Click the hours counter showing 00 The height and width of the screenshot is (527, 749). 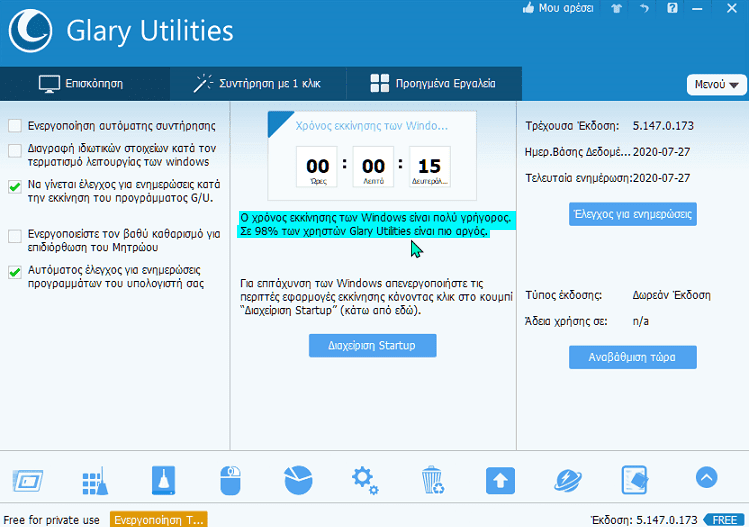point(317,167)
